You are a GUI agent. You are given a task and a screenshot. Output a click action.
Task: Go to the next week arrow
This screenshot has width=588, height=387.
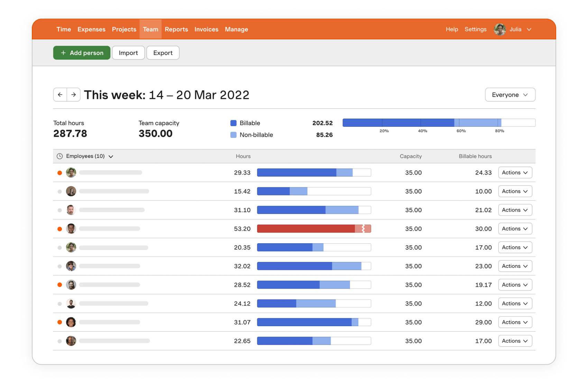pos(74,95)
